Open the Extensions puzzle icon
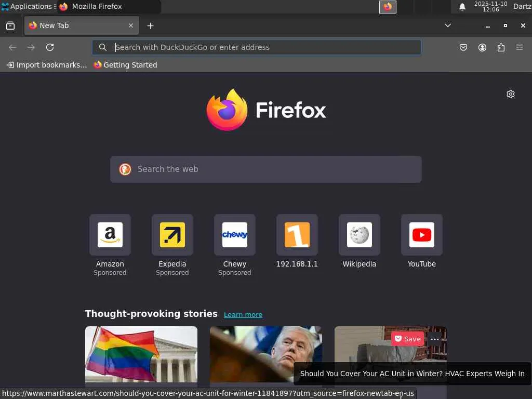The image size is (532, 399). (501, 47)
